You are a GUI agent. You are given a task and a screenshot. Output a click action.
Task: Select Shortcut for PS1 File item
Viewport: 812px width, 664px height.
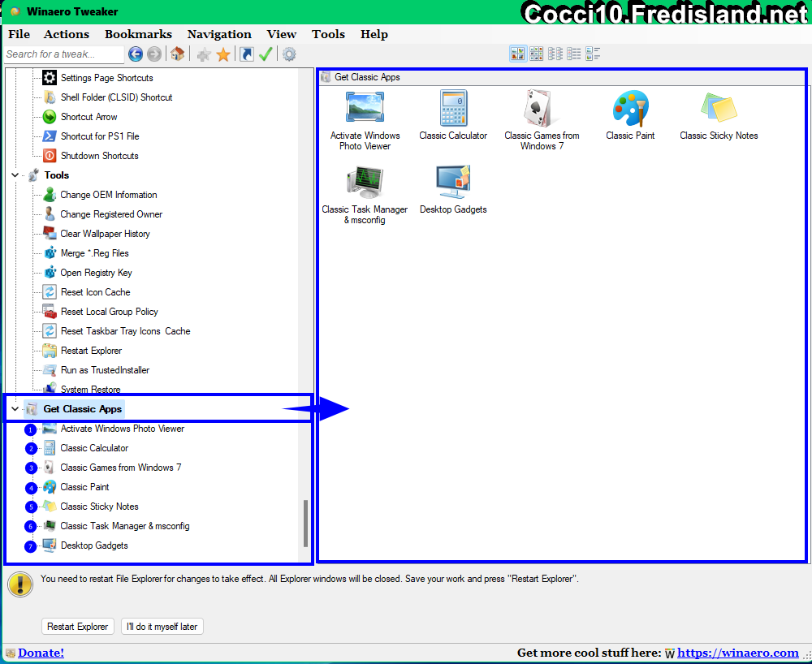click(100, 136)
